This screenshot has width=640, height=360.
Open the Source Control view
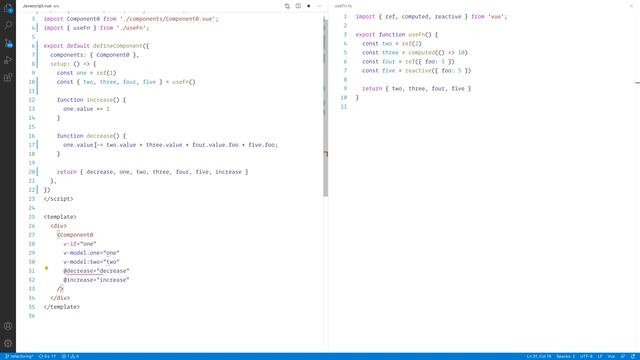tap(8, 43)
